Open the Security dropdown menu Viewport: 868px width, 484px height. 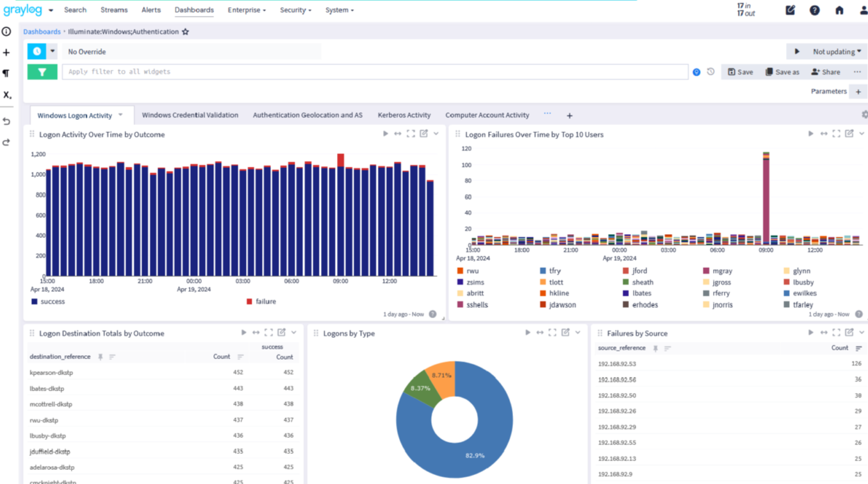click(295, 10)
